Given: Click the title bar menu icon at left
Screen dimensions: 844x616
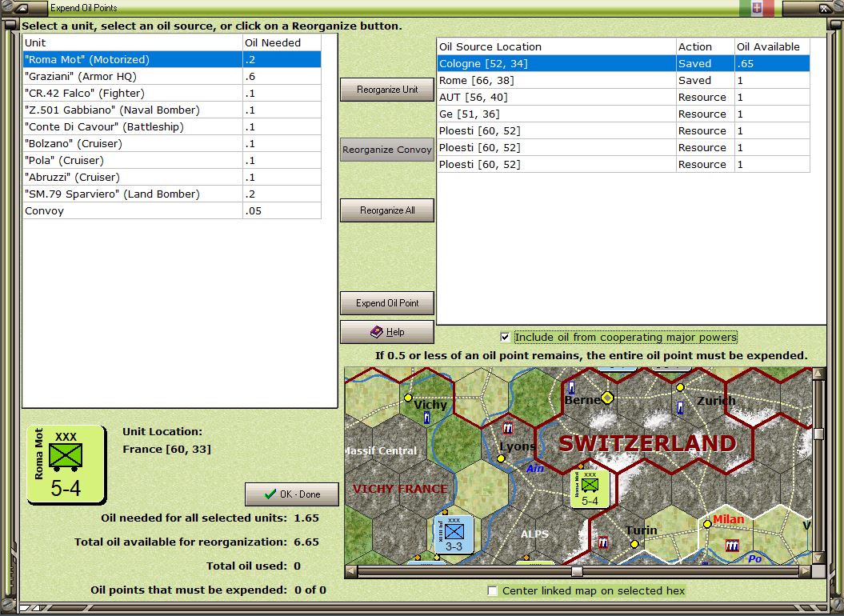Looking at the screenshot, I should (x=22, y=7).
